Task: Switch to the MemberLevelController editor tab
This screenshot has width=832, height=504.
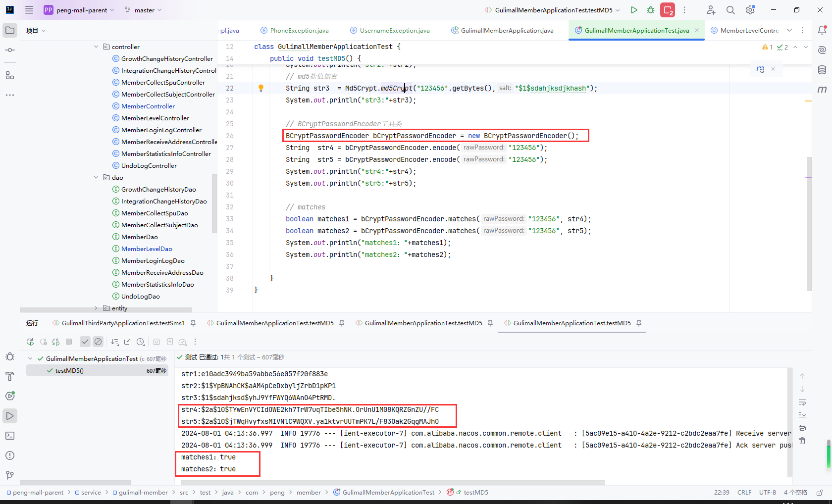Action: 745,30
